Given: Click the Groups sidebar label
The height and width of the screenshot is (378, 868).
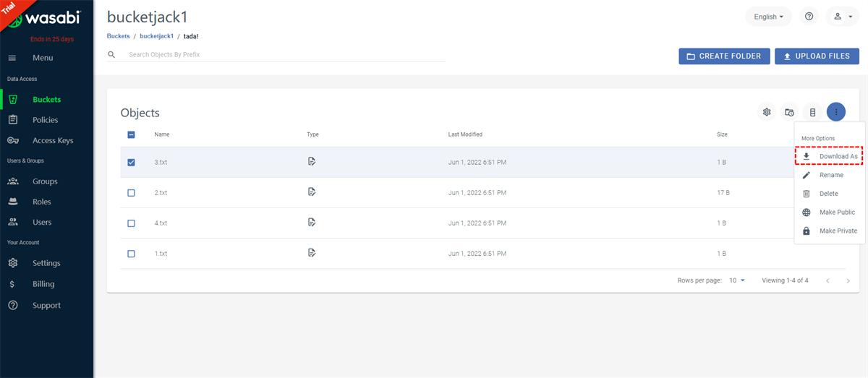Looking at the screenshot, I should [x=45, y=181].
